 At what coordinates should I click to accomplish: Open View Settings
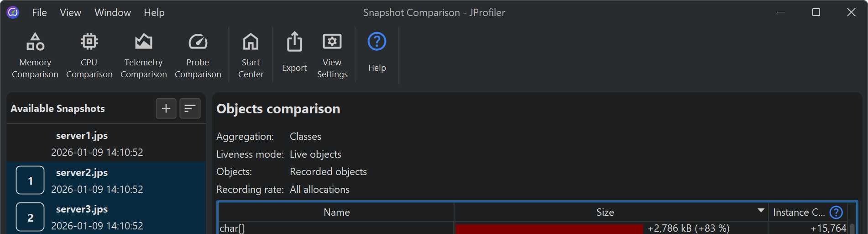point(332,55)
